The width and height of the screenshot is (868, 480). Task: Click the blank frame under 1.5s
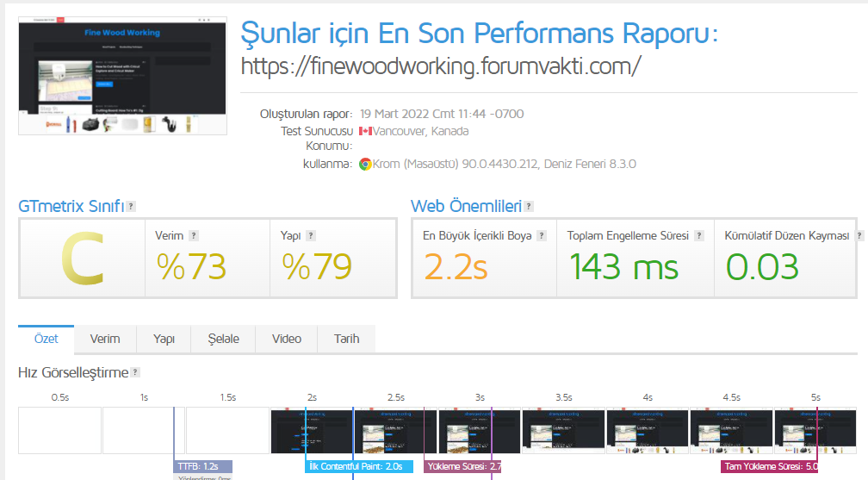click(227, 431)
